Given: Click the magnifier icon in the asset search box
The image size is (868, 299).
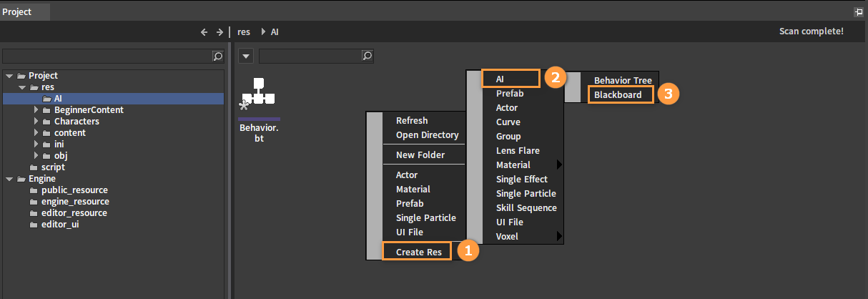Looking at the screenshot, I should [367, 56].
